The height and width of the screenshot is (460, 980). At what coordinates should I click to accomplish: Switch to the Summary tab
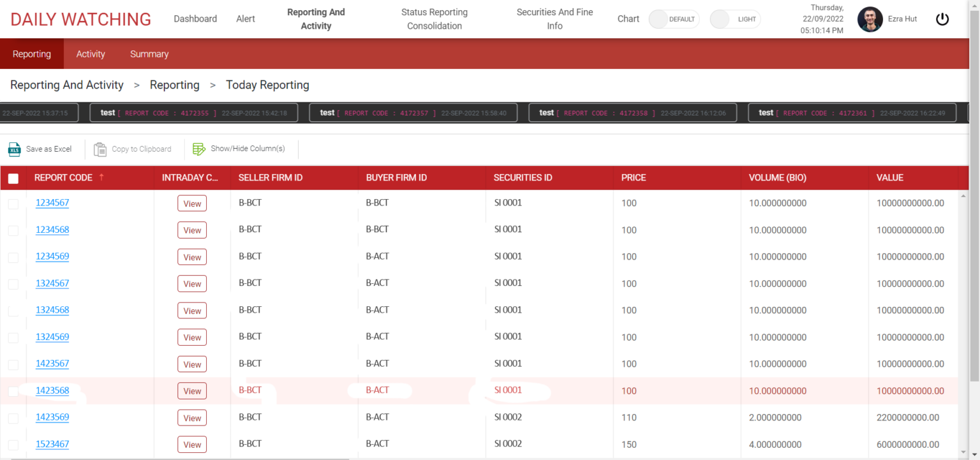(x=149, y=54)
